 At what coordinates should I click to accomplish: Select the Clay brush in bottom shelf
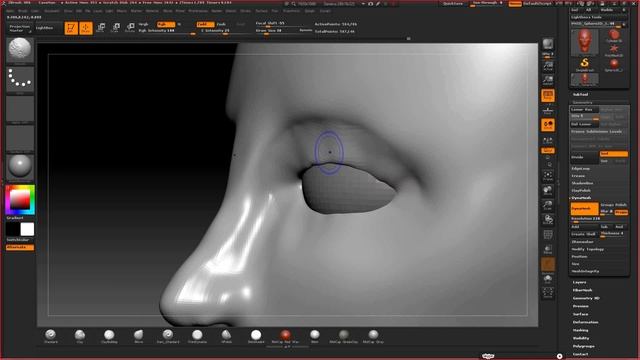80,336
